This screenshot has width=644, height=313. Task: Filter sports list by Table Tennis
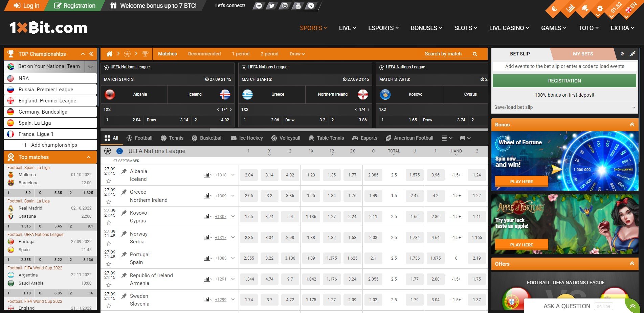pos(326,138)
